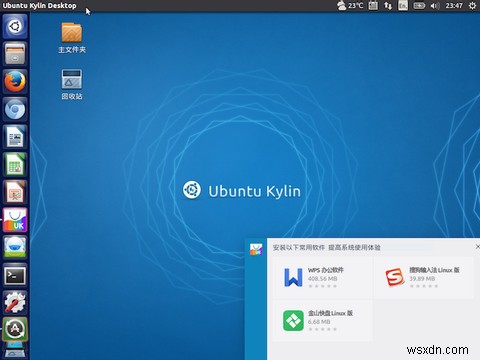This screenshot has width=480, height=360.
Task: Open the network connection indicator
Action: click(388, 6)
